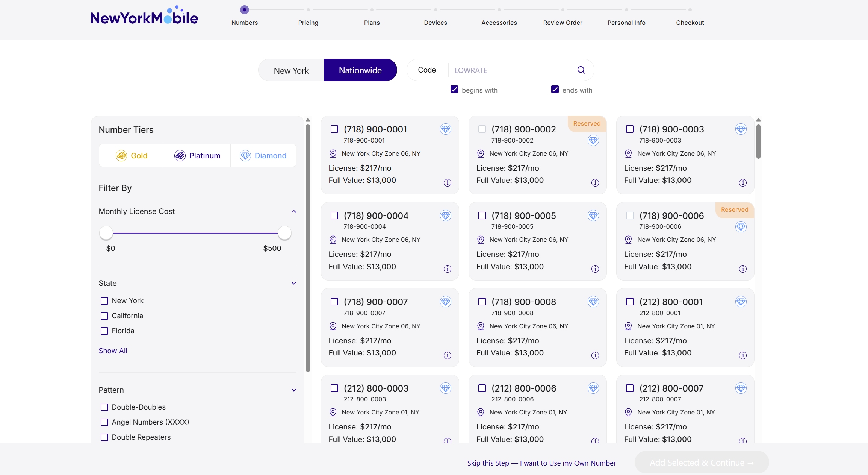This screenshot has height=475, width=868.
Task: Open info icon for (718) 900-0003
Action: pos(742,183)
